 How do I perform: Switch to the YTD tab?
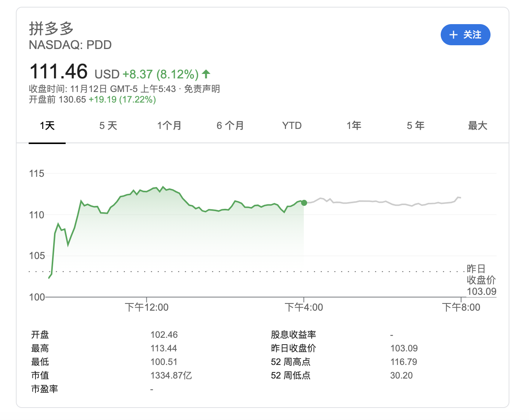tap(292, 126)
